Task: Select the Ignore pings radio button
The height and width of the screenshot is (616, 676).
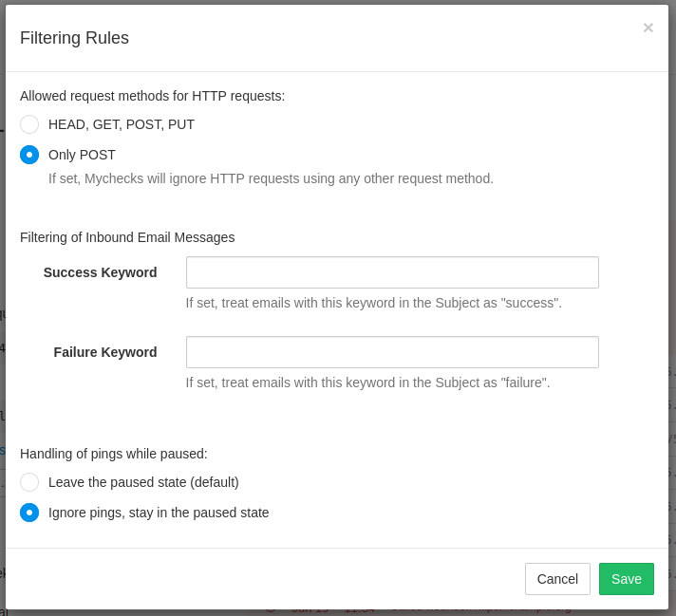Action: (x=29, y=513)
